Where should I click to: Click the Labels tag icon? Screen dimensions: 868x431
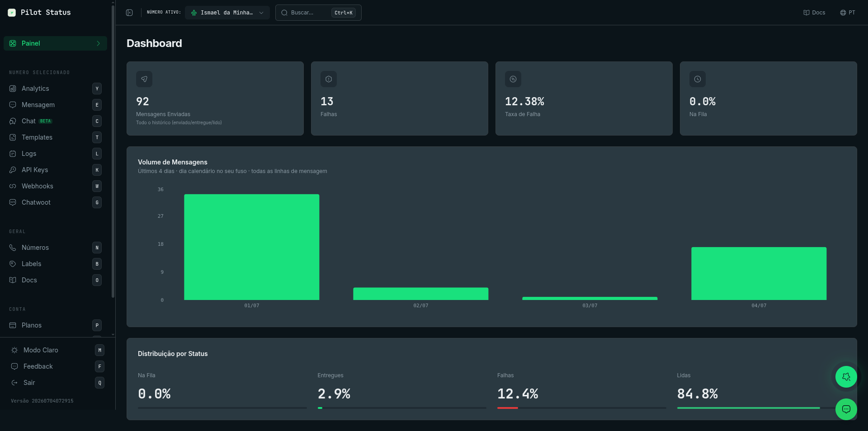(13, 264)
